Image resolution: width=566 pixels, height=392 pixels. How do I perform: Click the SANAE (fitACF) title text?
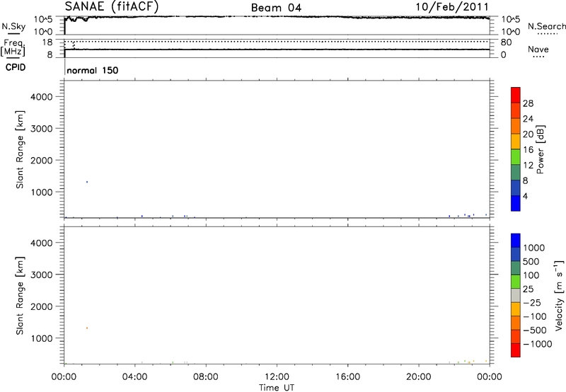(112, 6)
